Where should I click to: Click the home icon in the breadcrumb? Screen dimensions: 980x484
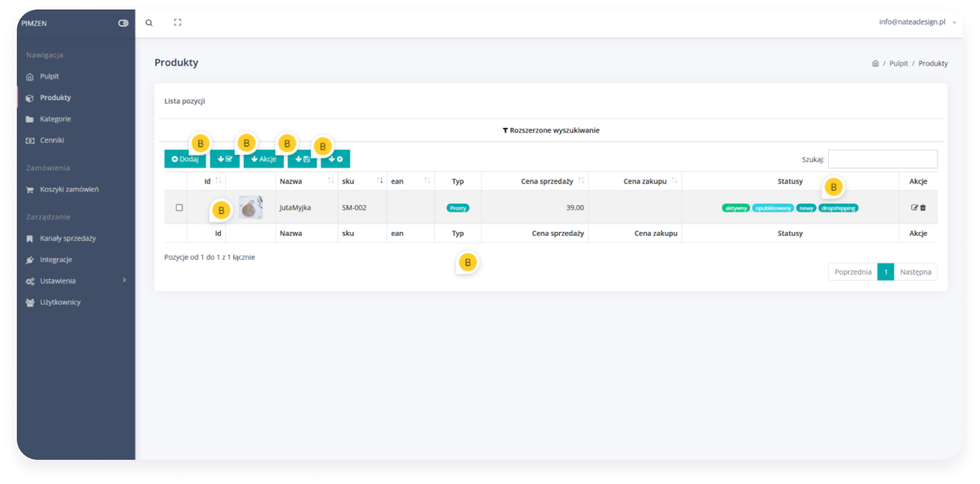[x=875, y=64]
